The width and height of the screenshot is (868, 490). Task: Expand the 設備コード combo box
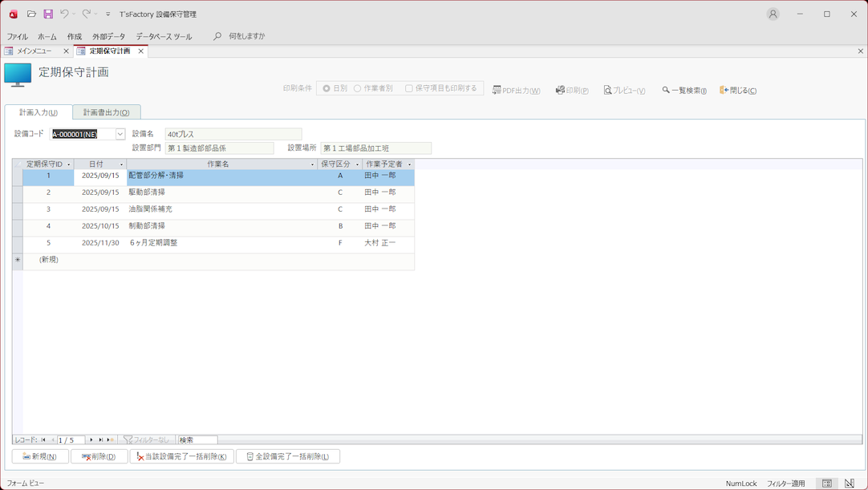click(120, 135)
